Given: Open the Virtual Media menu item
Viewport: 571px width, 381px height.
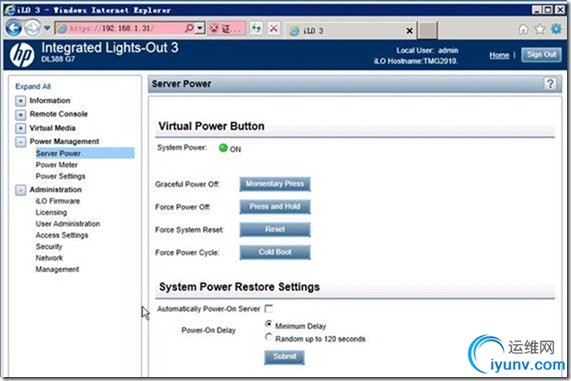Looking at the screenshot, I should 52,128.
